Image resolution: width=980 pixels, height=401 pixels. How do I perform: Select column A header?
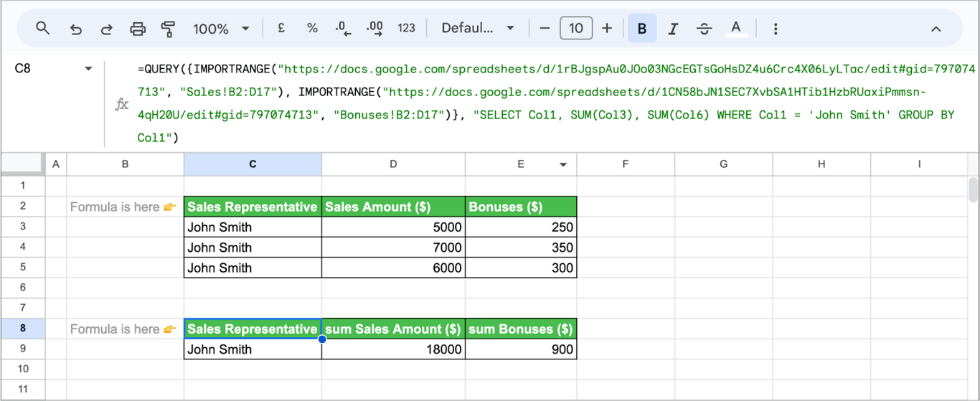pyautogui.click(x=56, y=164)
